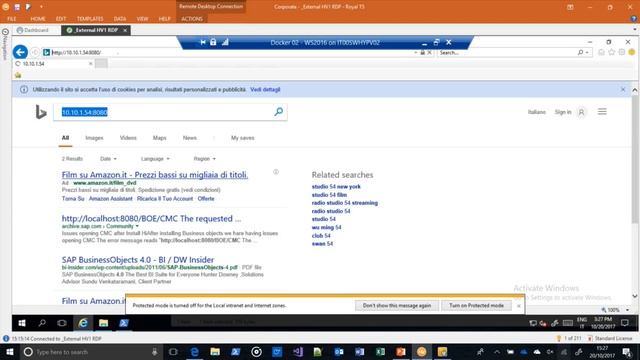Open Royal TS quick access toolbar dropdown

(x=41, y=7)
